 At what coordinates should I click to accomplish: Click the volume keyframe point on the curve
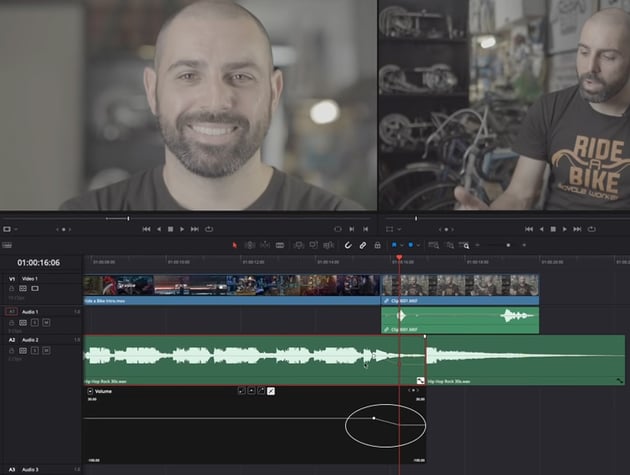pyautogui.click(x=374, y=418)
